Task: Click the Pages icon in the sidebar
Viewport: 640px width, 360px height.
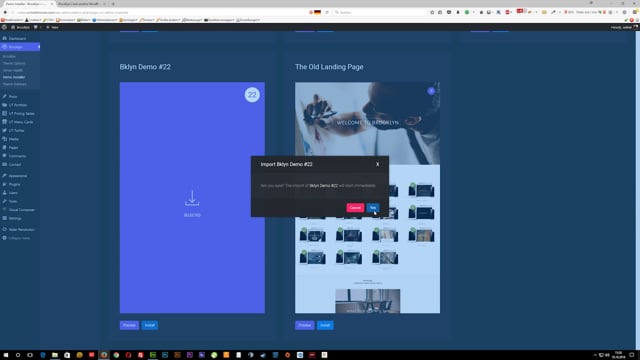Action: (4, 147)
